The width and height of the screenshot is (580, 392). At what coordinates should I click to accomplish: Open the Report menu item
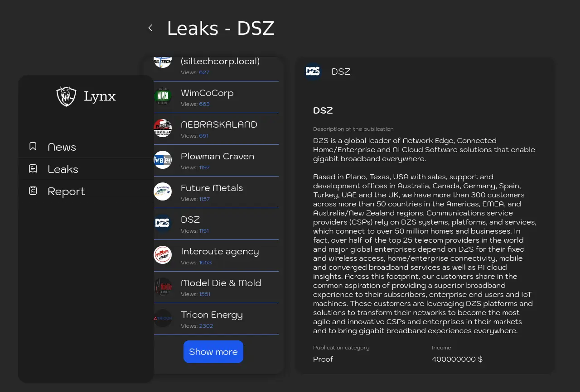click(x=66, y=191)
